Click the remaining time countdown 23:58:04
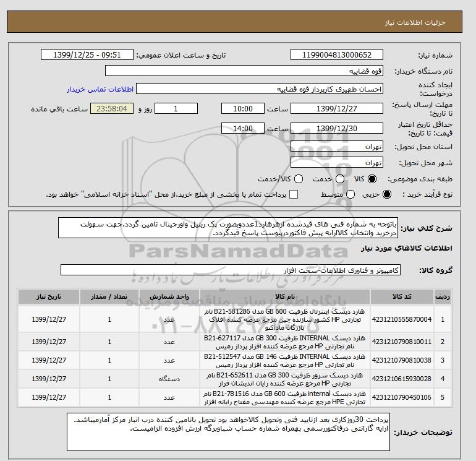Viewport: 476px width, 461px height. pyautogui.click(x=112, y=108)
